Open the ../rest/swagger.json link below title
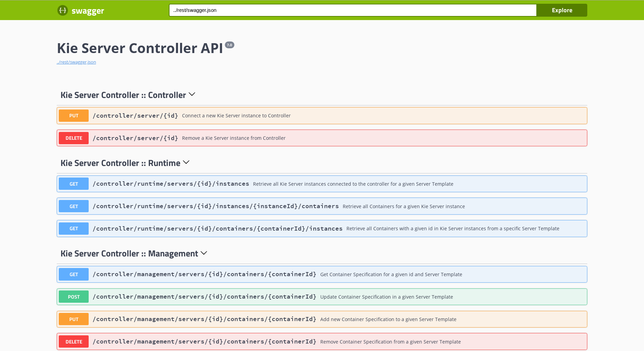Screen dimensions: 644x351 [76, 62]
